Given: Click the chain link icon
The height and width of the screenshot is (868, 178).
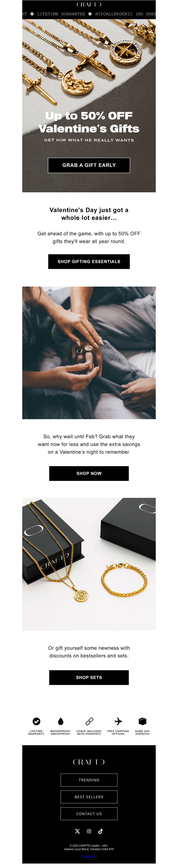Looking at the screenshot, I should (89, 721).
